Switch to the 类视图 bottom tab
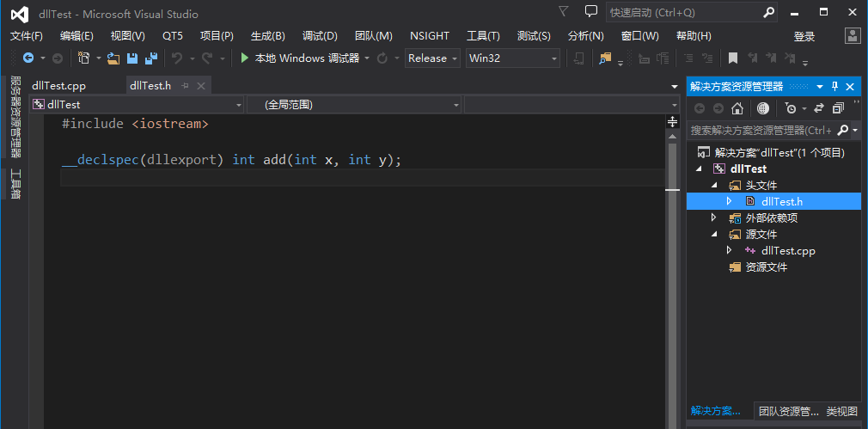The image size is (868, 429). pyautogui.click(x=842, y=411)
